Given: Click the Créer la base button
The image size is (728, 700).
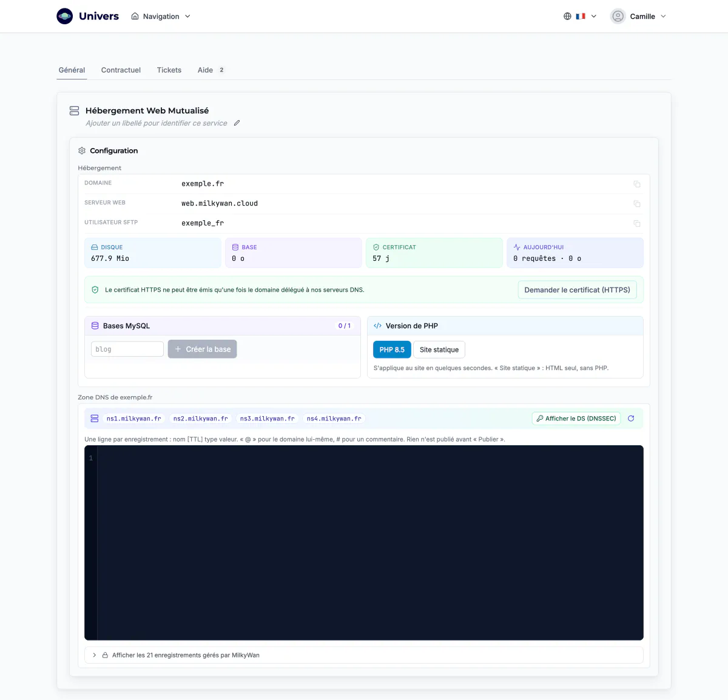Looking at the screenshot, I should pyautogui.click(x=202, y=349).
